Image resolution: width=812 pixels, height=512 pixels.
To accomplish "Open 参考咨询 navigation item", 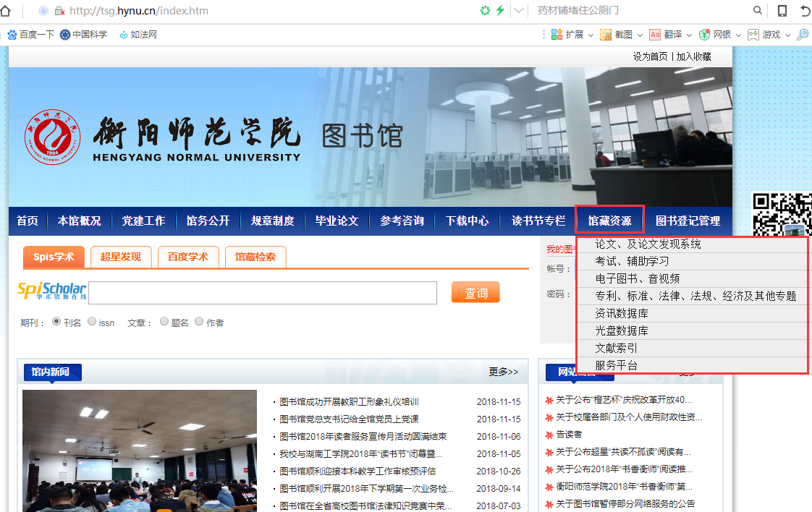I will [x=402, y=221].
